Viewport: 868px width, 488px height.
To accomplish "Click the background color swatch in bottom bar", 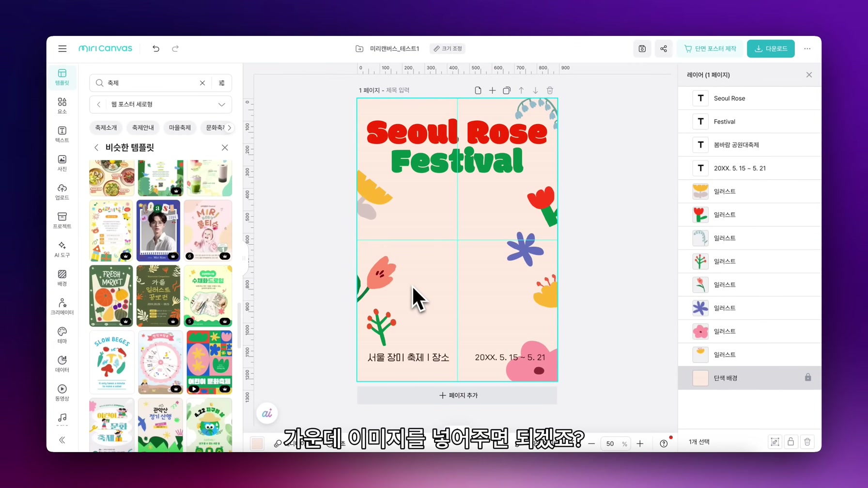I will click(257, 443).
